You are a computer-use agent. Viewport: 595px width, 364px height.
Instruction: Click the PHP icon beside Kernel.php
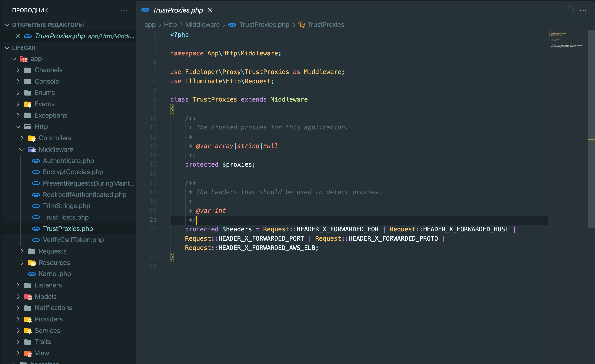32,274
